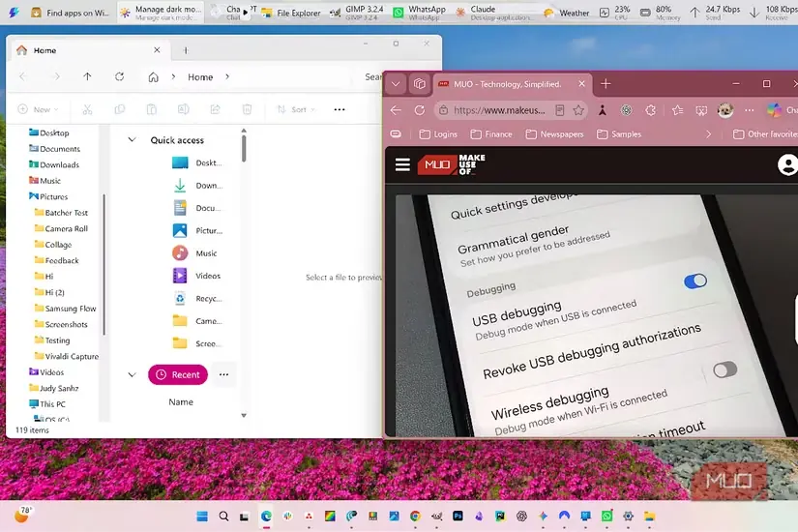Viewport: 798px width, 532px height.
Task: Click the MUO account user icon
Action: coord(787,164)
